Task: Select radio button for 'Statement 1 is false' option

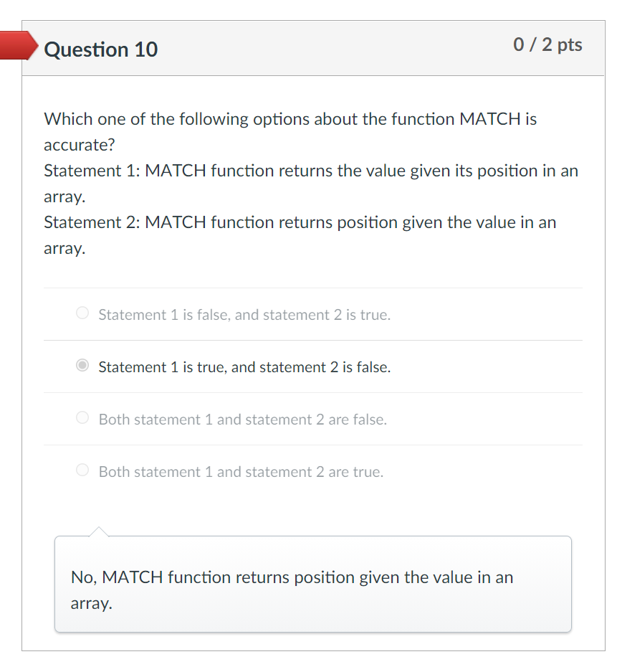Action: click(x=82, y=312)
